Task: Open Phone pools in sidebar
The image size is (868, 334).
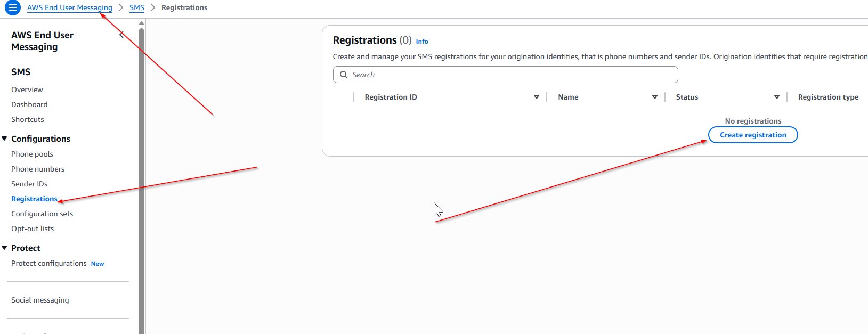Action: point(32,154)
